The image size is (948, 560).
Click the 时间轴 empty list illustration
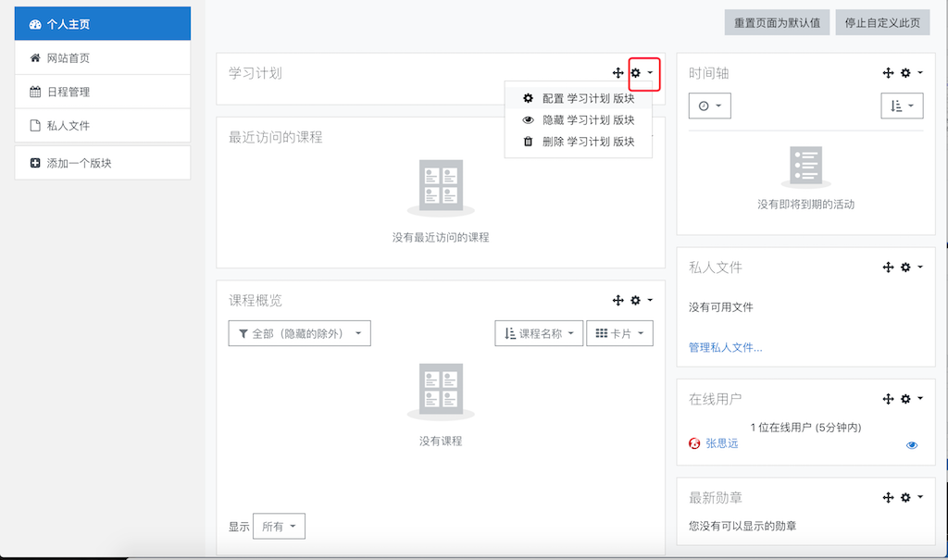click(x=806, y=167)
